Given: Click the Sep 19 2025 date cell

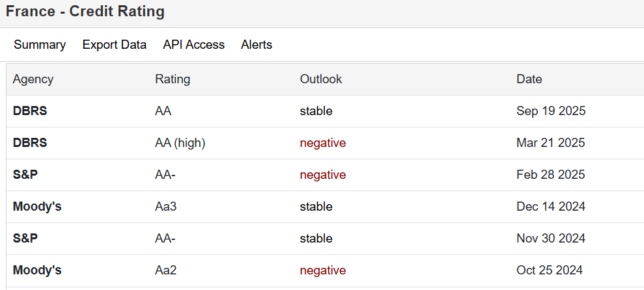Looking at the screenshot, I should (x=551, y=111).
